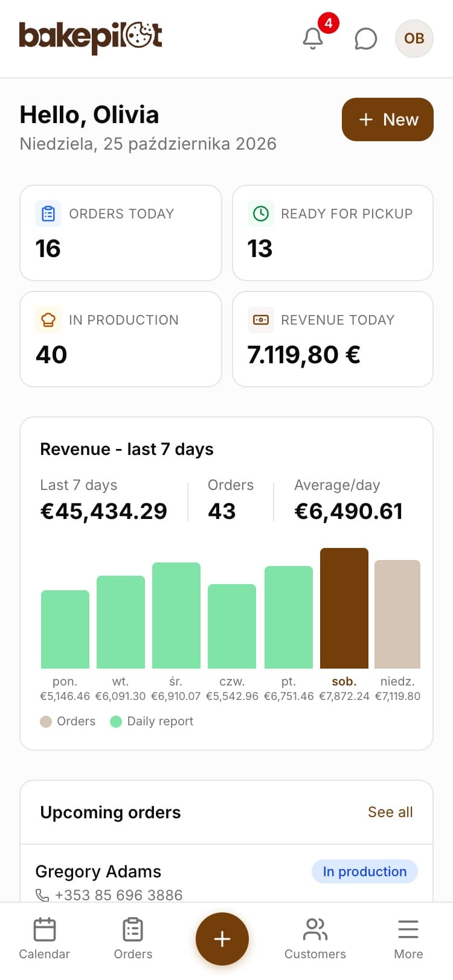Screen dimensions: 453x980
Task: Click the bakepilot logo
Action: pyautogui.click(x=91, y=37)
